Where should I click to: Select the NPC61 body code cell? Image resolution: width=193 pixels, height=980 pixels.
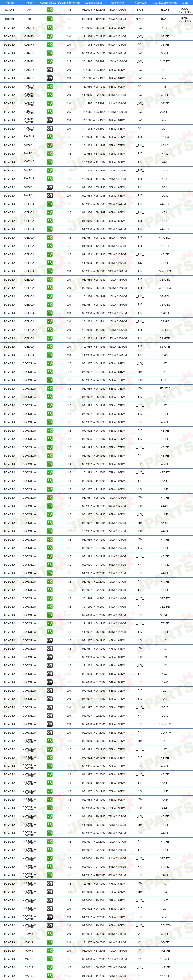(x=140, y=10)
